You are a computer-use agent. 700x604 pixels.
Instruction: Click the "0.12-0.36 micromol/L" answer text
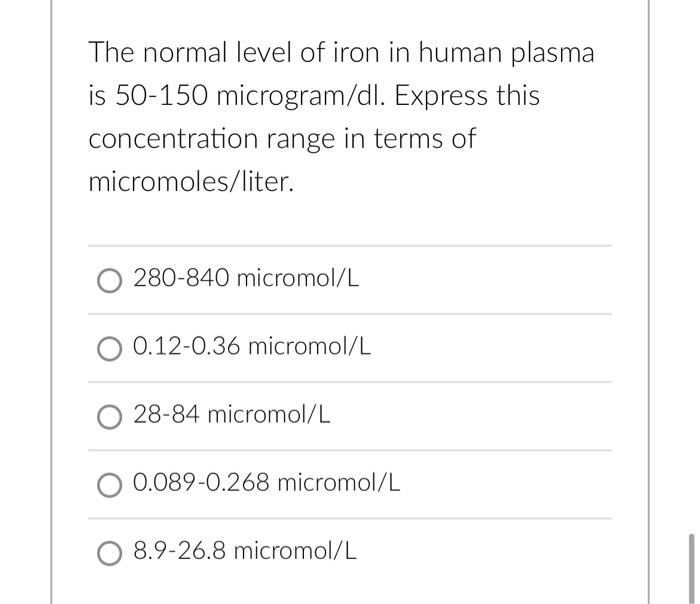[252, 346]
